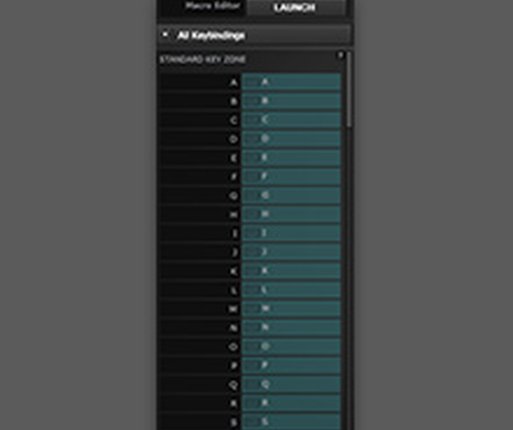Click the small icon in the E binding

252,157
